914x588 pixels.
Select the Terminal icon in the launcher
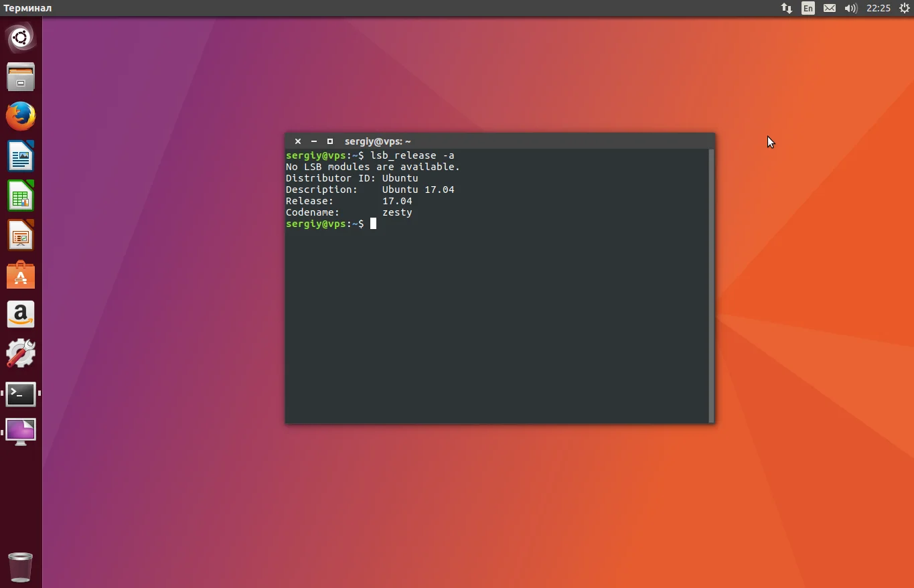21,394
